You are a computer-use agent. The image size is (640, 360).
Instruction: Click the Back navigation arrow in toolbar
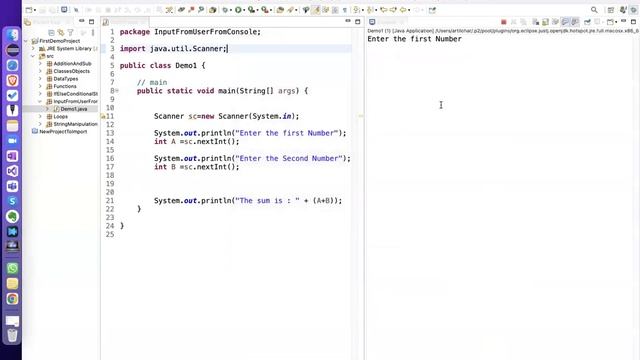tap(403, 10)
